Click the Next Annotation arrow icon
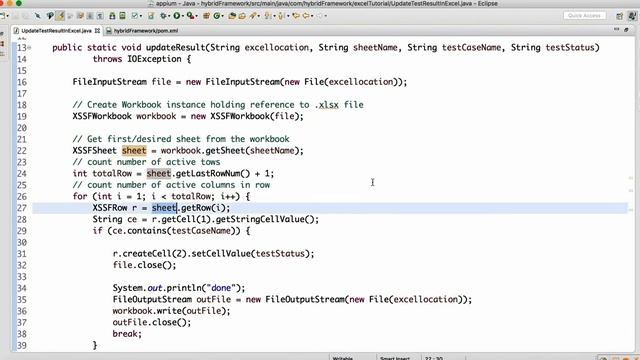Viewport: 640px width, 360px height. pos(267,16)
